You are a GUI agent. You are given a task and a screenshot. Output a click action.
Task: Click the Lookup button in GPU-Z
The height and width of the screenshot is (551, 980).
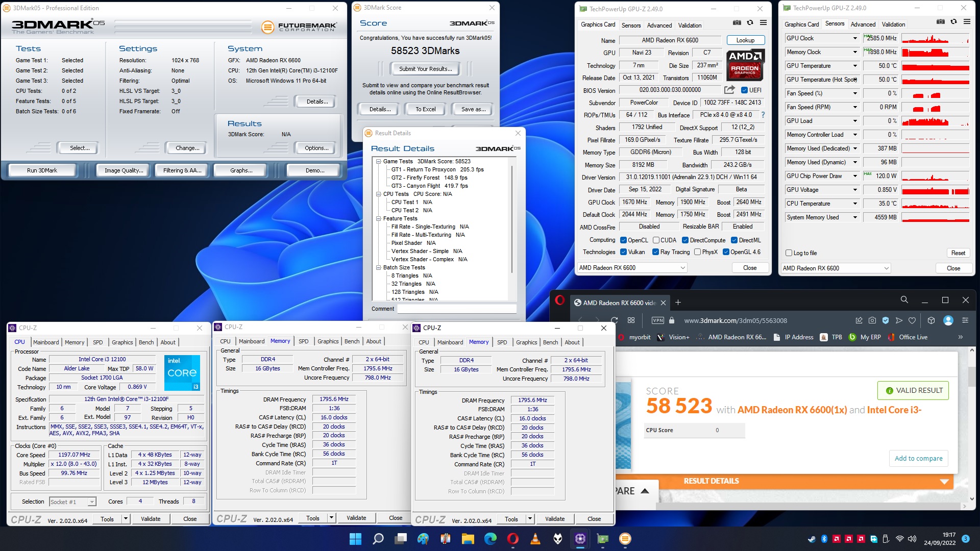(745, 40)
